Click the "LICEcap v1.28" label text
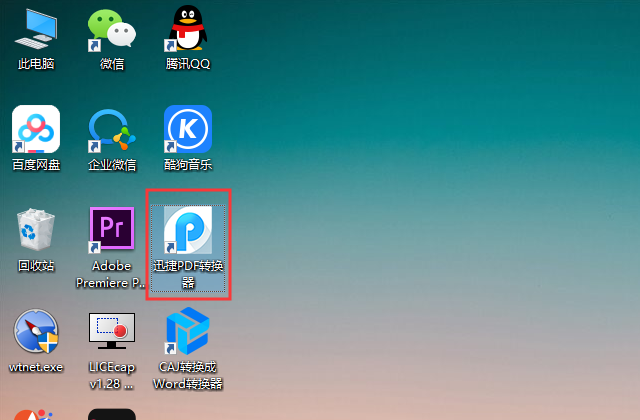The image size is (640, 420). (x=112, y=376)
